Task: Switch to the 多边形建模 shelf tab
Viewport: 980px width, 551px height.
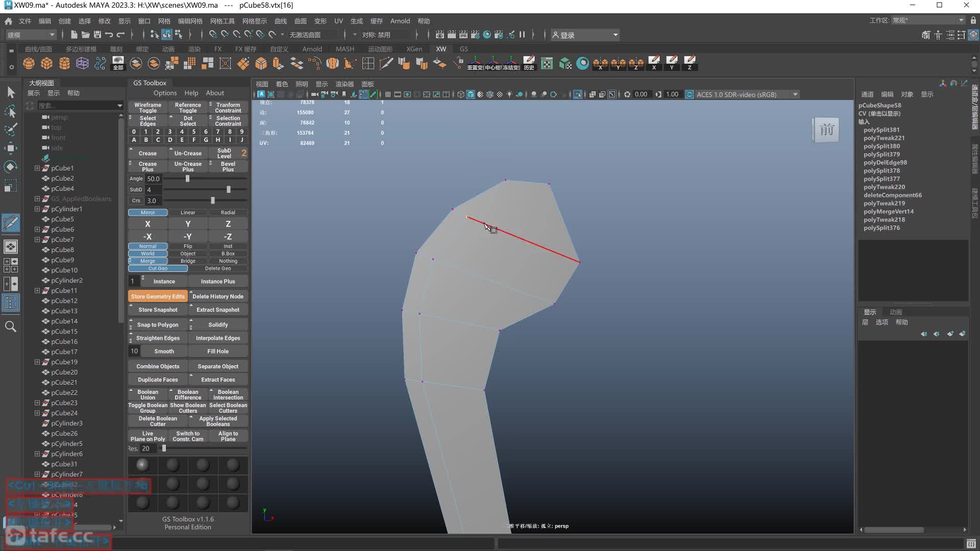Action: 81,49
